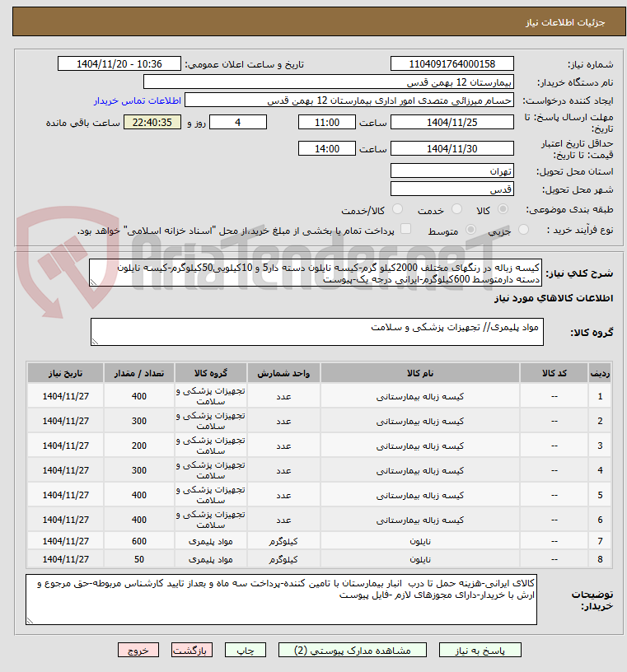Click عدد unit in row 2
Image resolution: width=627 pixels, height=672 pixels.
[283, 422]
